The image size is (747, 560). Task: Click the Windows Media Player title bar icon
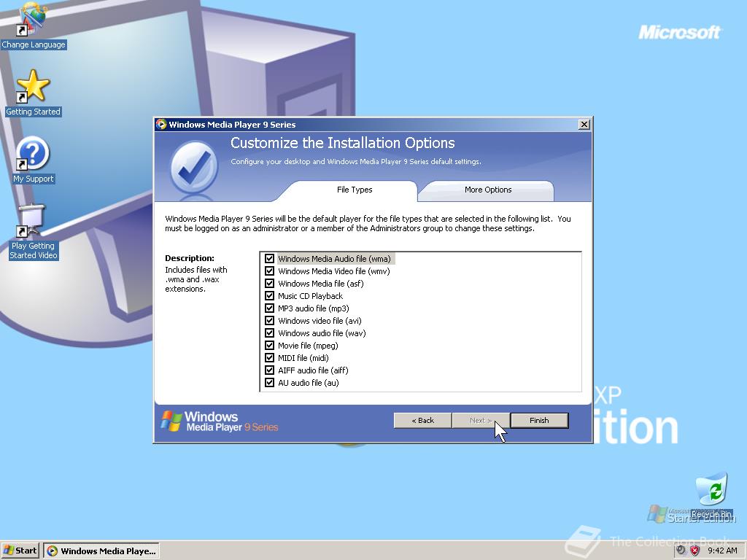pos(161,124)
